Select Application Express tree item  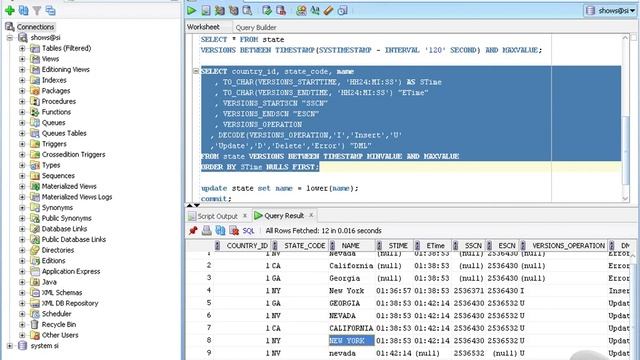71,271
